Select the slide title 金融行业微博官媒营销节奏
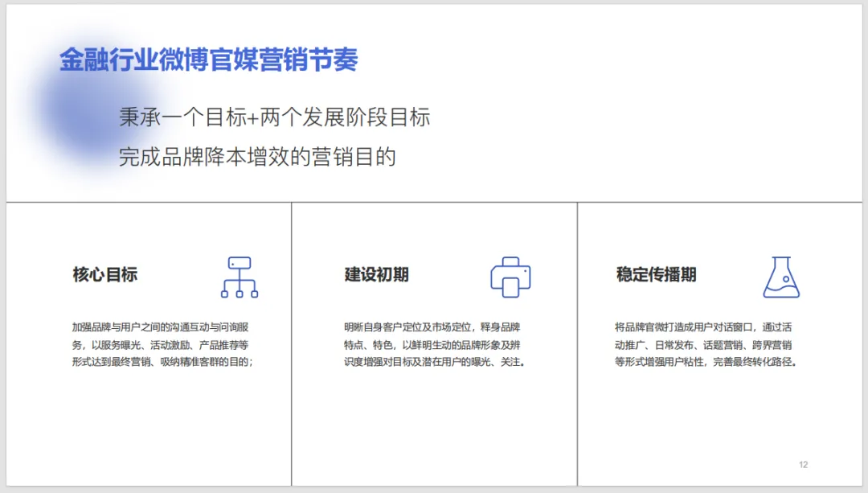The image size is (868, 493). [209, 60]
